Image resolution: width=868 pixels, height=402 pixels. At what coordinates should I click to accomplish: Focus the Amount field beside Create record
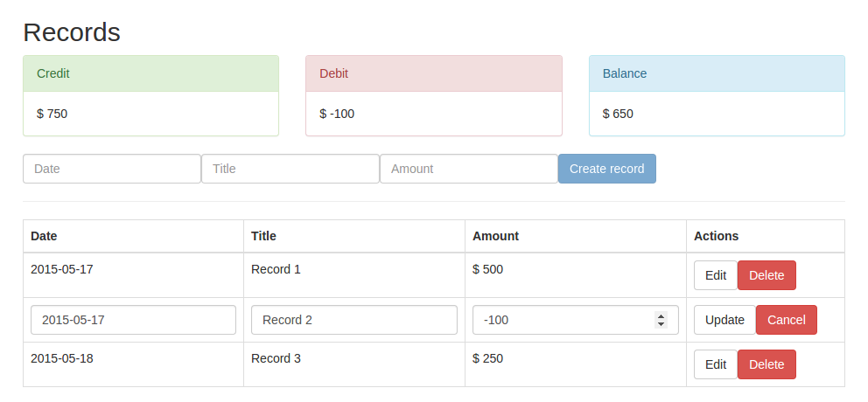click(469, 169)
